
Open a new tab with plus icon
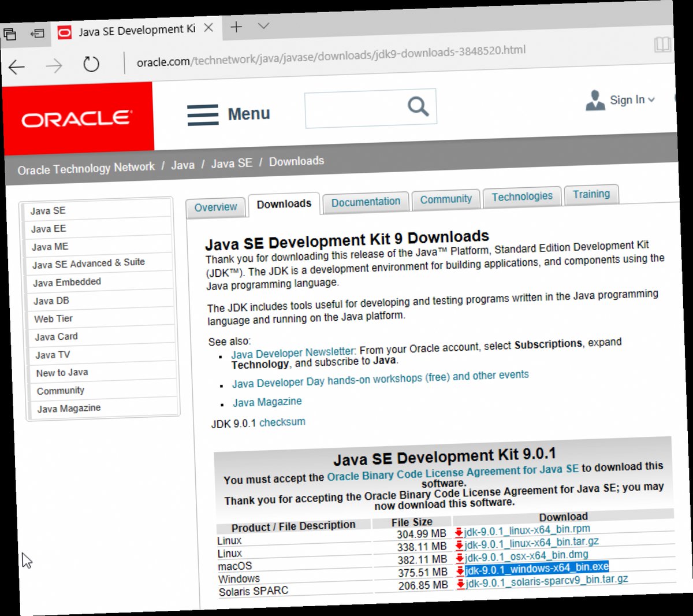pos(236,27)
